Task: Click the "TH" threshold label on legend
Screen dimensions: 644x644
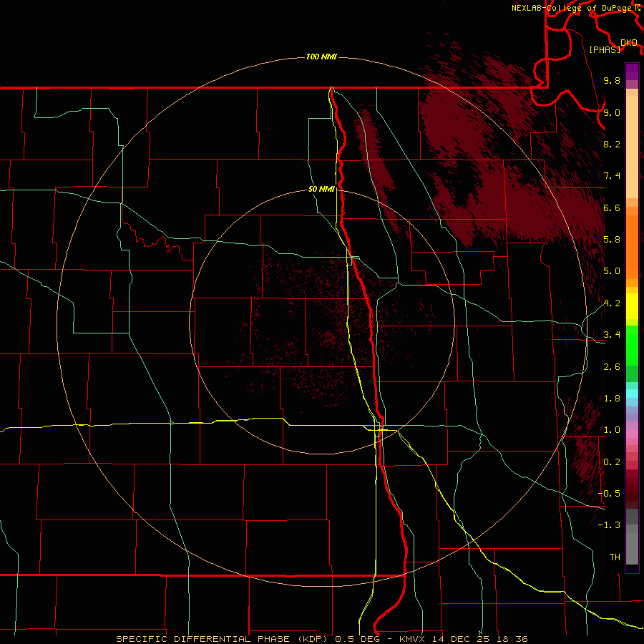Action: [x=615, y=557]
